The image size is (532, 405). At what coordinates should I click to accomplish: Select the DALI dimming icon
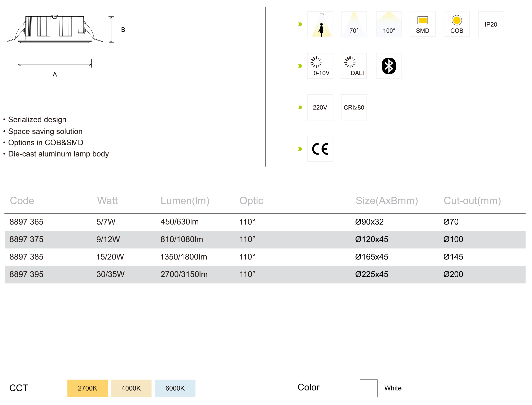tap(354, 66)
